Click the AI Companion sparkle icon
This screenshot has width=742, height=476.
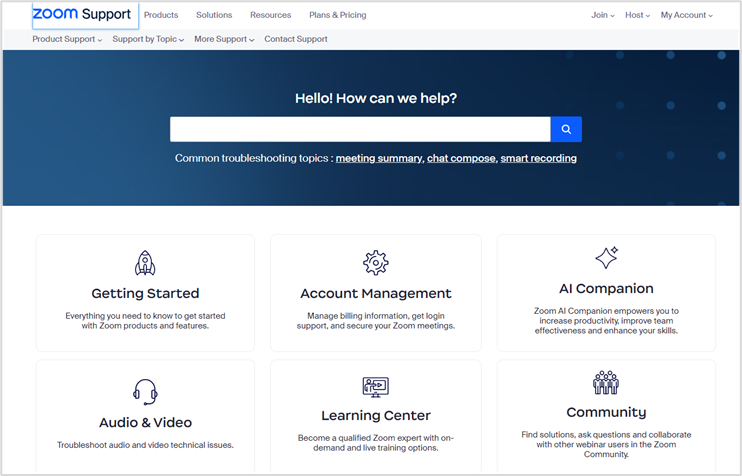606,258
